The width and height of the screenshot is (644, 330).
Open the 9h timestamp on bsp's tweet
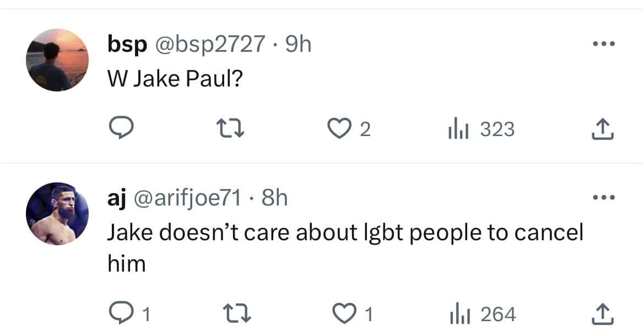pos(299,44)
